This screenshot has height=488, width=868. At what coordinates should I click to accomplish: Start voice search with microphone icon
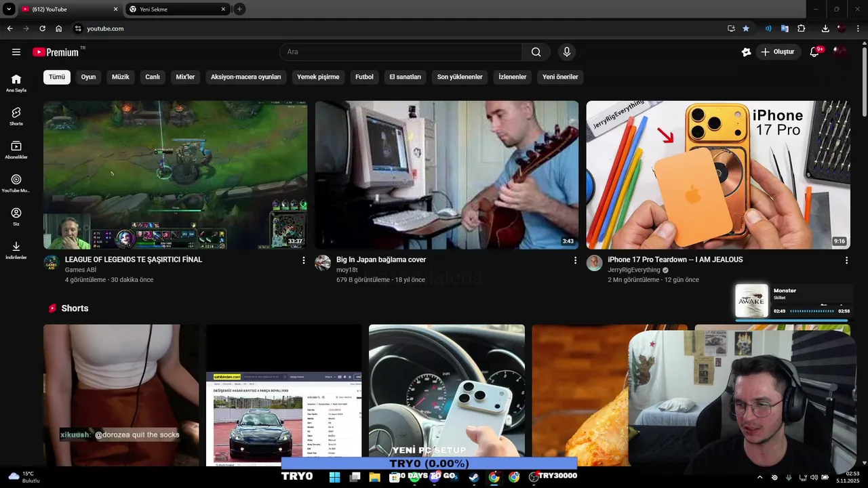(x=567, y=52)
